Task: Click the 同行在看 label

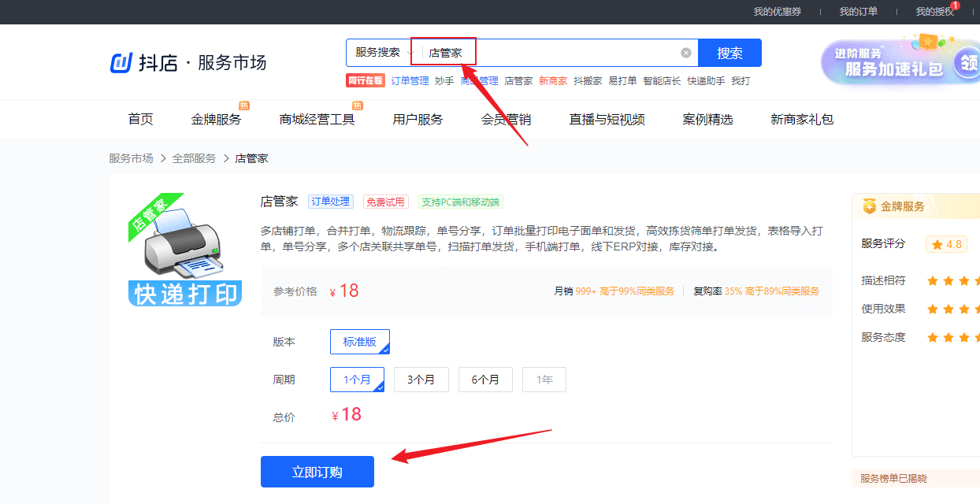Action: [365, 81]
